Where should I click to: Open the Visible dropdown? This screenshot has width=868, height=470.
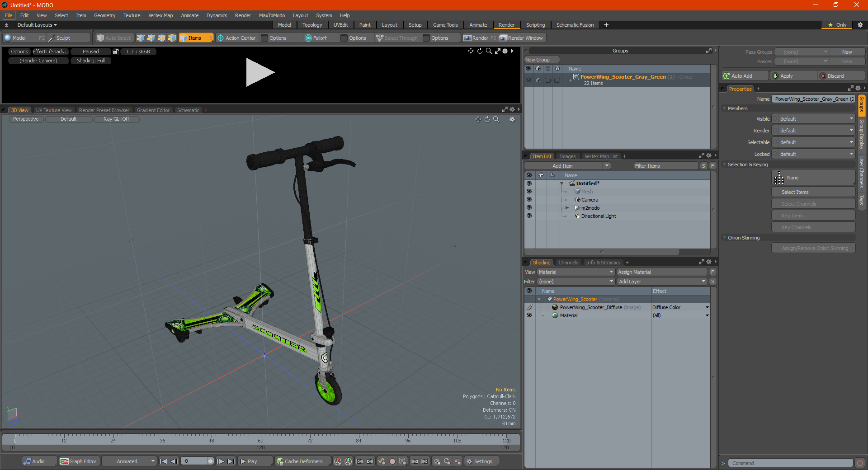point(817,119)
